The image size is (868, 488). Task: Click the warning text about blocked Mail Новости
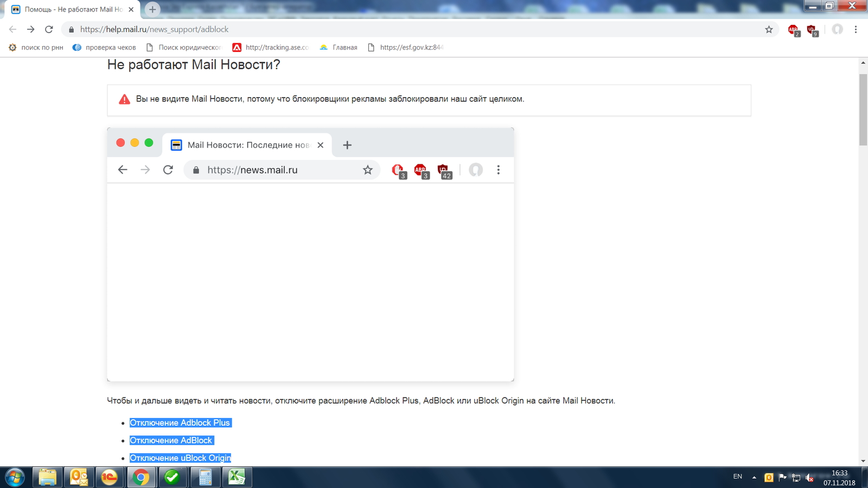coord(330,99)
